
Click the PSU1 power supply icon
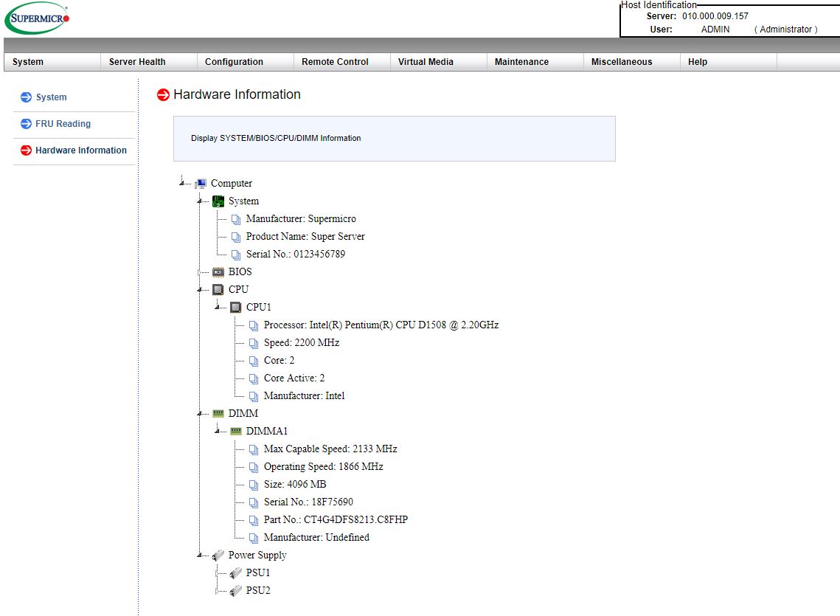236,573
